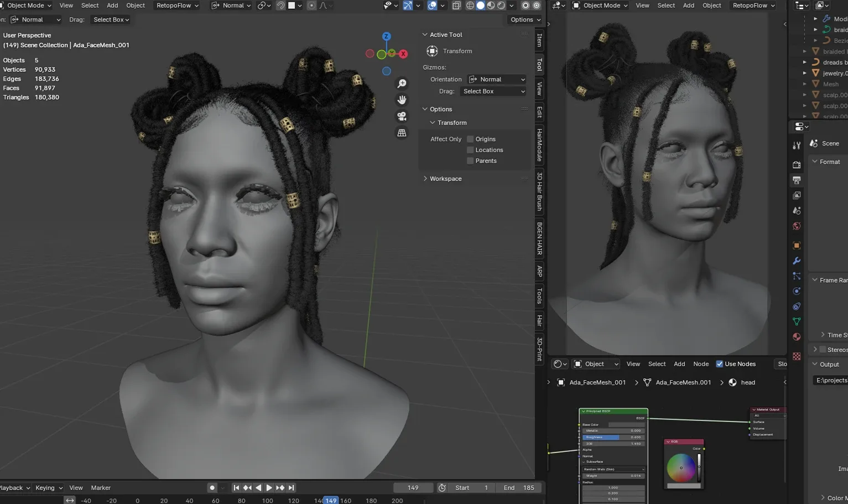Enable the Stereoscopy checkbox
Viewport: 848px width, 504px height.
point(823,350)
